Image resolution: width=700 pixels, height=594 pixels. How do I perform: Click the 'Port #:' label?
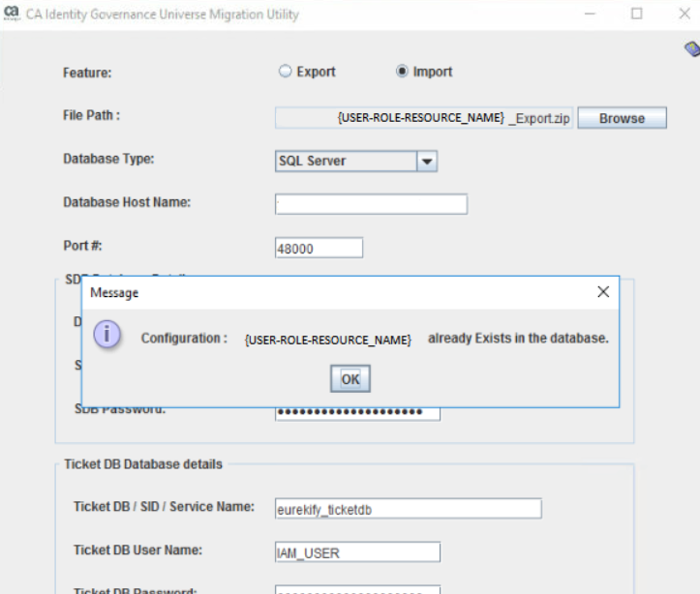tap(82, 246)
